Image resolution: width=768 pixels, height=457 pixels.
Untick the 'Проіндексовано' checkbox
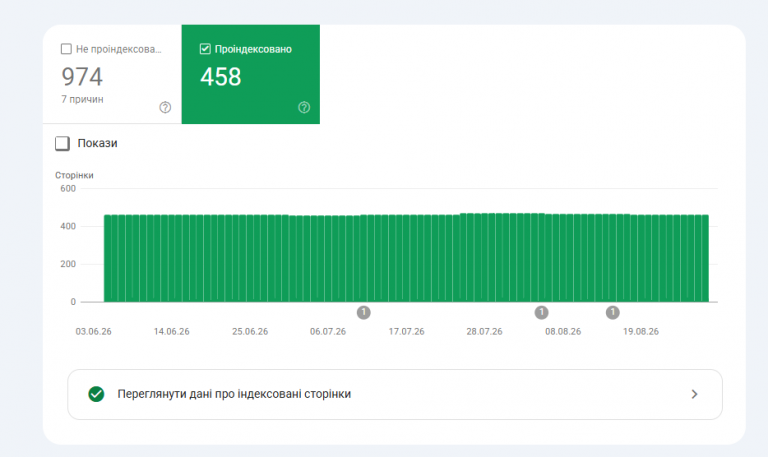205,49
